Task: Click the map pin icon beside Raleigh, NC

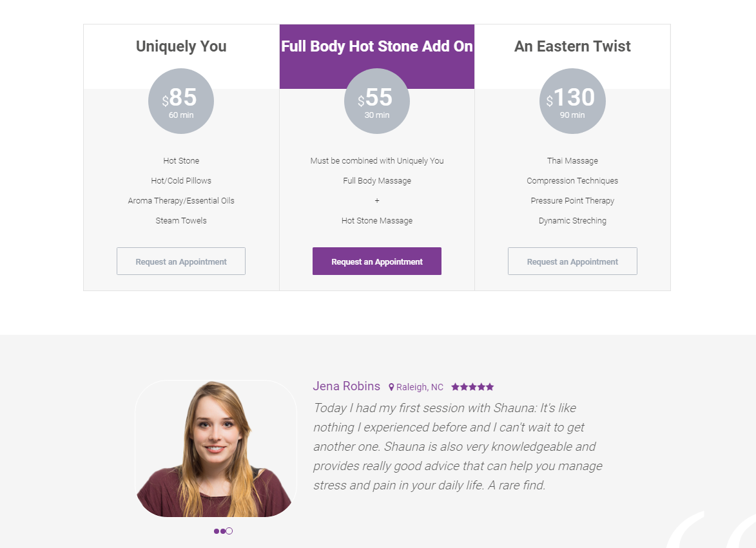Action: point(391,387)
